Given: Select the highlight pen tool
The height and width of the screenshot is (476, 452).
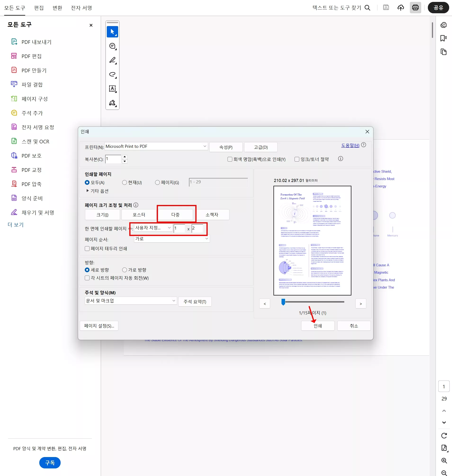Looking at the screenshot, I should point(112,60).
